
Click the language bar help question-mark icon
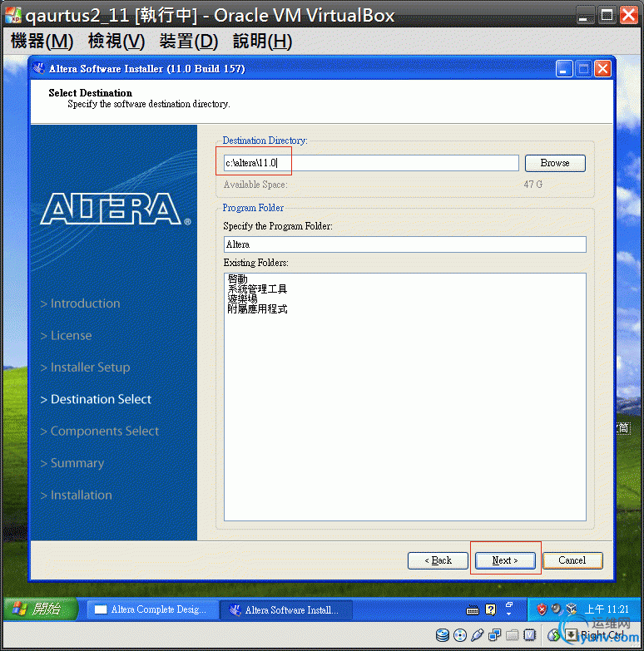tap(491, 609)
